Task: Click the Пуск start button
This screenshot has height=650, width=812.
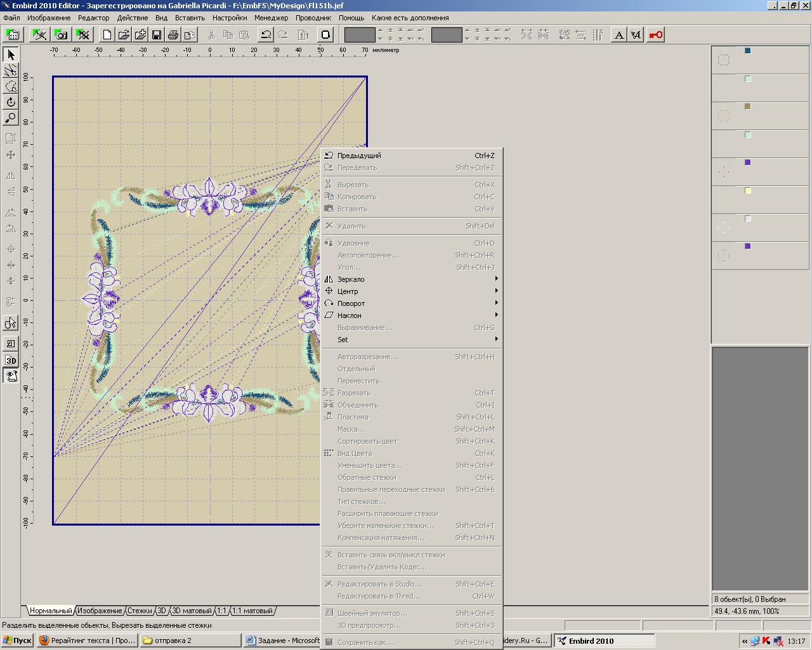Action: pyautogui.click(x=17, y=640)
